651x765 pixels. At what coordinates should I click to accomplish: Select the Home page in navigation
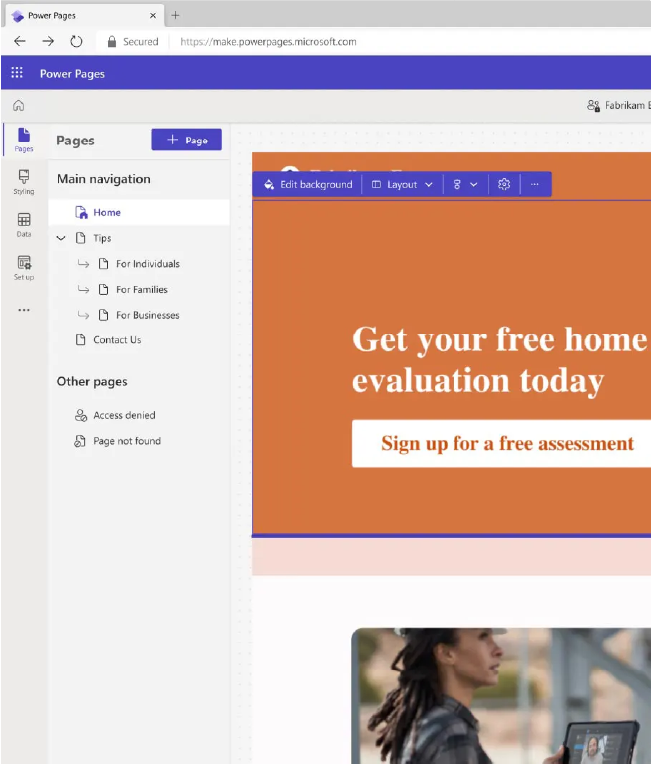(x=139, y=212)
